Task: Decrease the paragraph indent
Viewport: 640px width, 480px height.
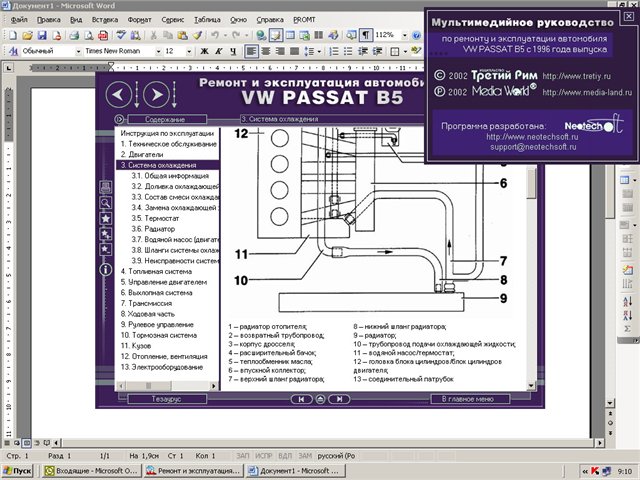Action: click(x=362, y=51)
